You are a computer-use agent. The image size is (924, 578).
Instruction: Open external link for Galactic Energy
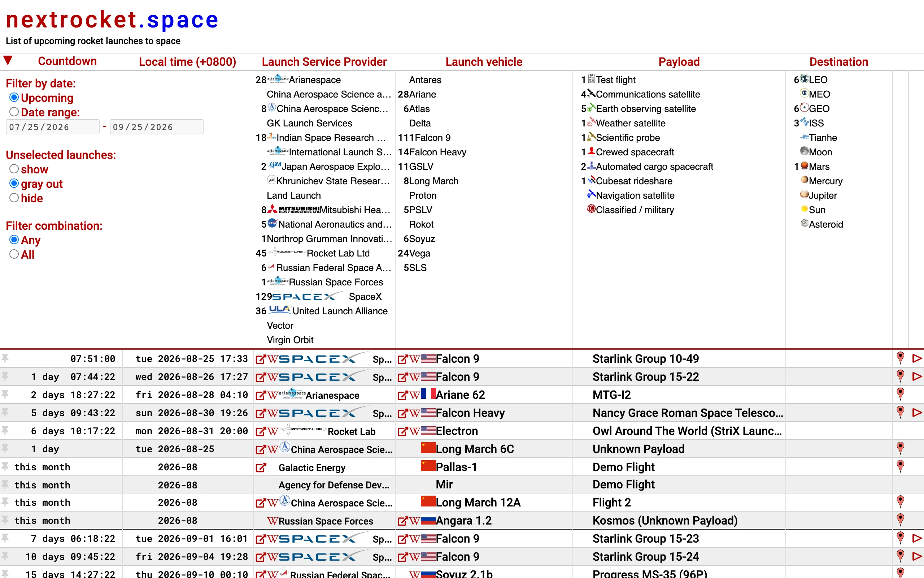pos(261,467)
